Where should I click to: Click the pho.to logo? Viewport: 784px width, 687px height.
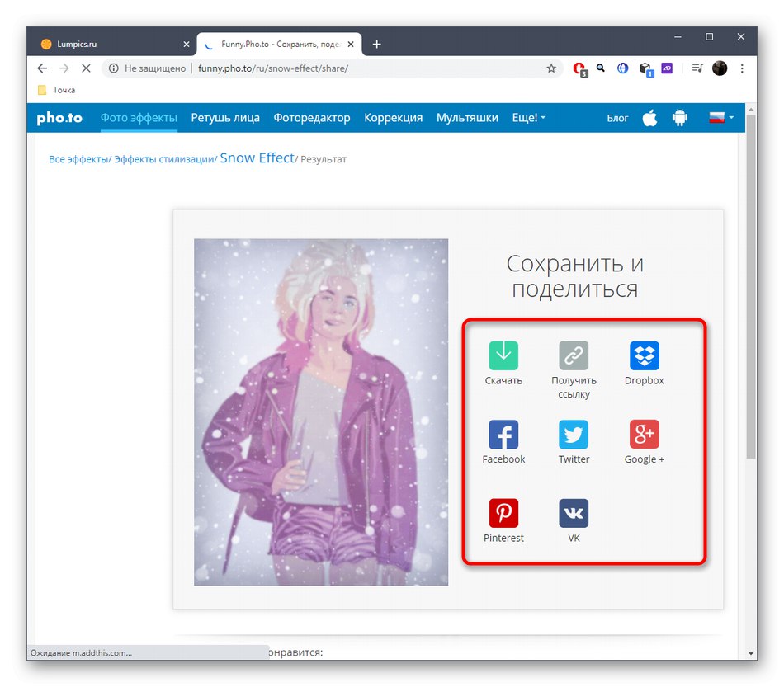coord(59,118)
